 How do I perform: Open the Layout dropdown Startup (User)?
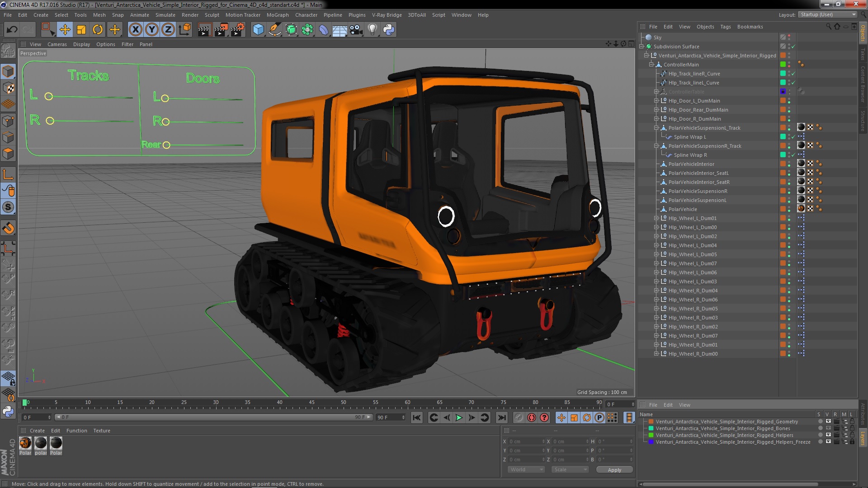click(x=828, y=14)
